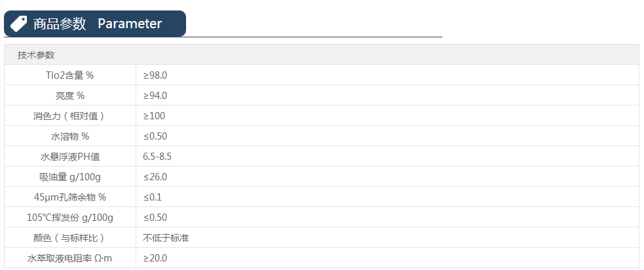Click the price tag icon in header
This screenshot has width=644, height=270.
click(x=19, y=24)
